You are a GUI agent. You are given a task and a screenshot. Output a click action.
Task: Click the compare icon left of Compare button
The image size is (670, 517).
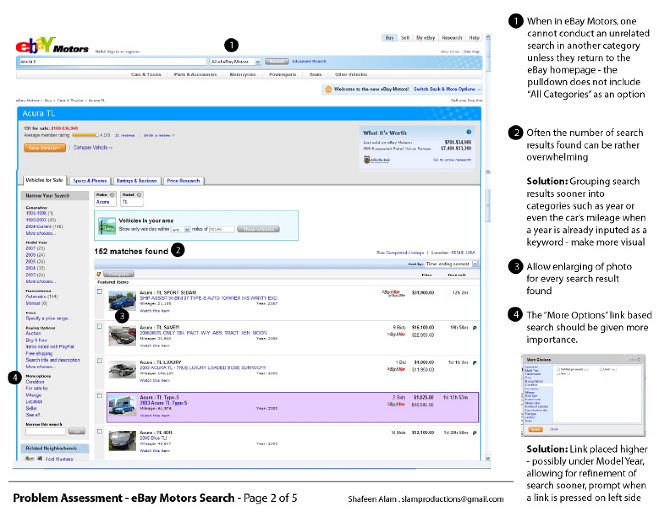tap(99, 274)
